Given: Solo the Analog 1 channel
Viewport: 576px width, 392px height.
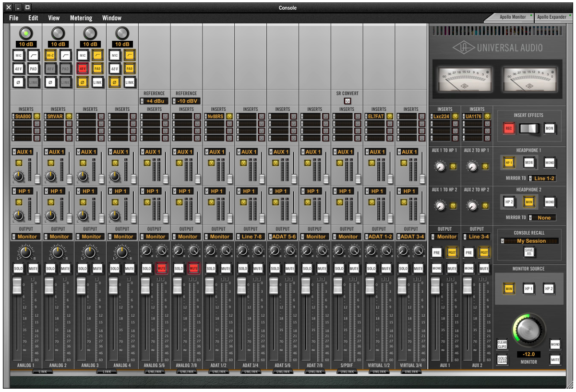Looking at the screenshot, I should [x=18, y=268].
